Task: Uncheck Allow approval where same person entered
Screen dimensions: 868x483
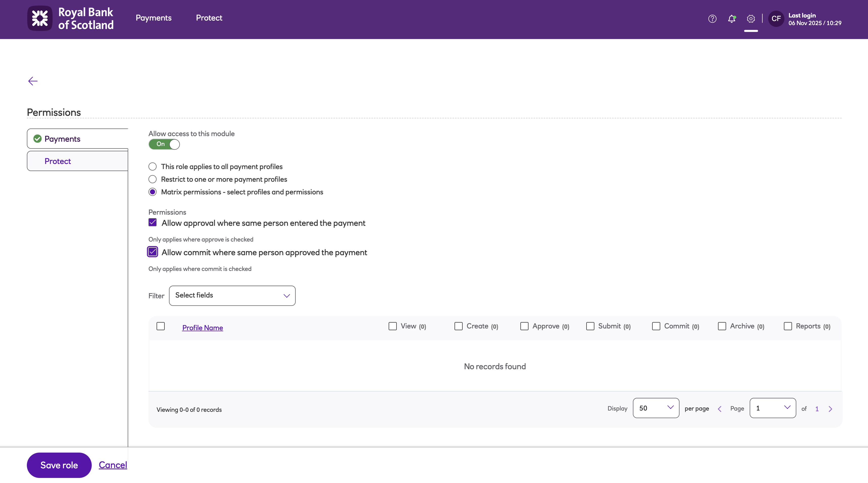Action: point(153,222)
